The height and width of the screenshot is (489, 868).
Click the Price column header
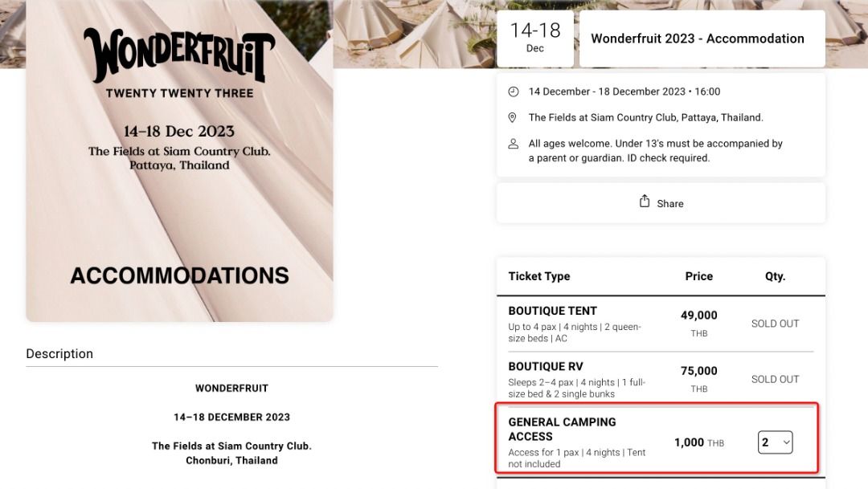point(698,276)
